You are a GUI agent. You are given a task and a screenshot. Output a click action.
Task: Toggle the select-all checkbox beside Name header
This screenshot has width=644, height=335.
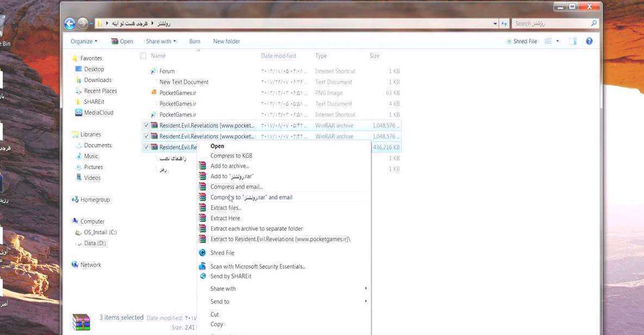pos(143,55)
